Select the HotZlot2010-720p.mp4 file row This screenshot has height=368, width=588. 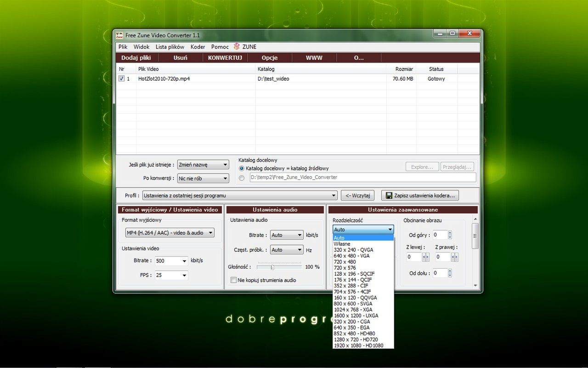(298, 79)
